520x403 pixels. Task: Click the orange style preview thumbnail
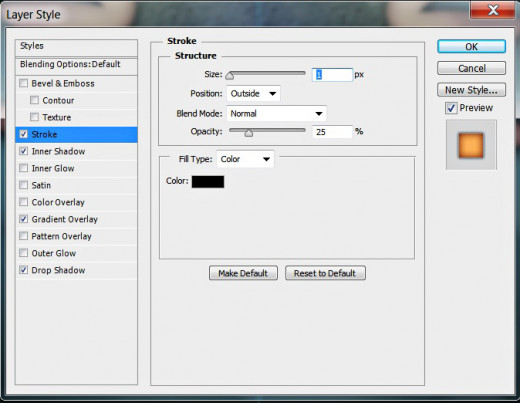[471, 145]
